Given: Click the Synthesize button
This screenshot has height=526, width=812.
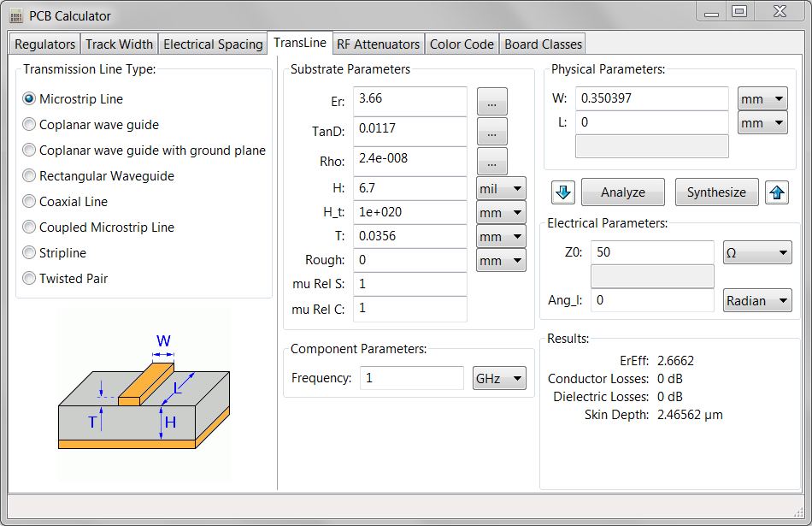Looking at the screenshot, I should [716, 192].
